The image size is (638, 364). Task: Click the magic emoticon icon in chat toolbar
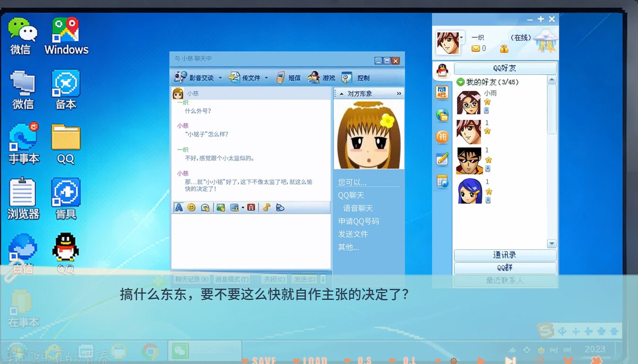(205, 207)
